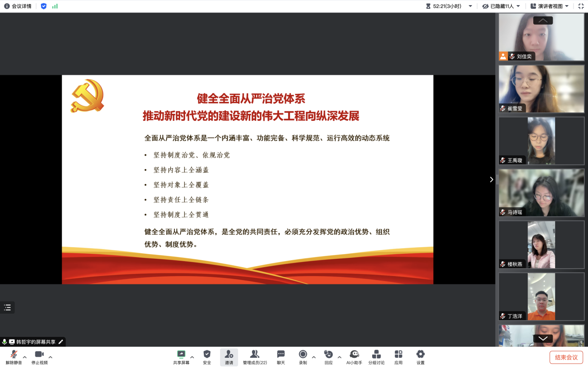Start recording with 录制 button

(303, 357)
